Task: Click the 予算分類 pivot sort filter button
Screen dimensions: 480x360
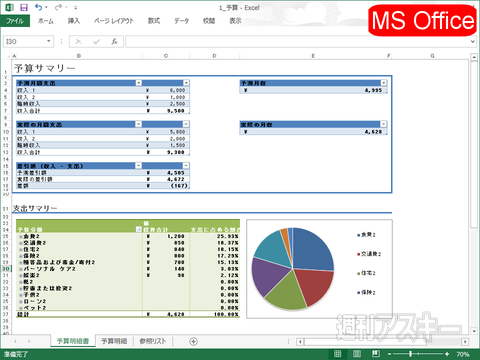Action: pyautogui.click(x=139, y=229)
